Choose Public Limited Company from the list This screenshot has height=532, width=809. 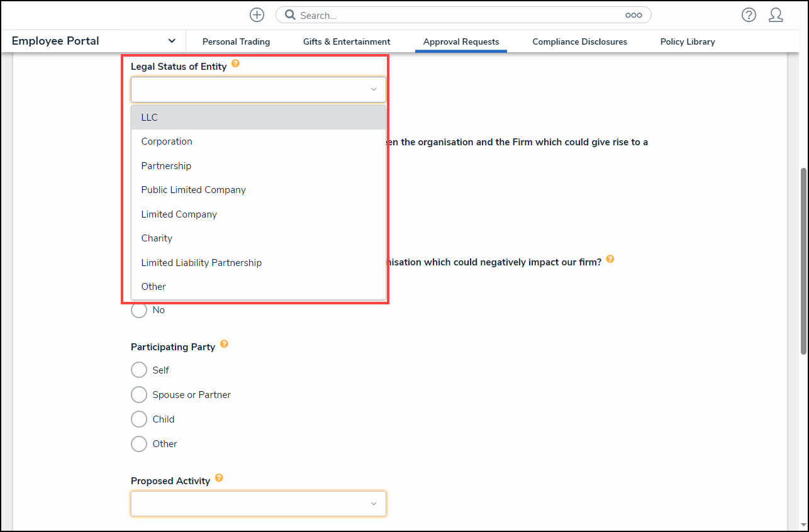[193, 190]
